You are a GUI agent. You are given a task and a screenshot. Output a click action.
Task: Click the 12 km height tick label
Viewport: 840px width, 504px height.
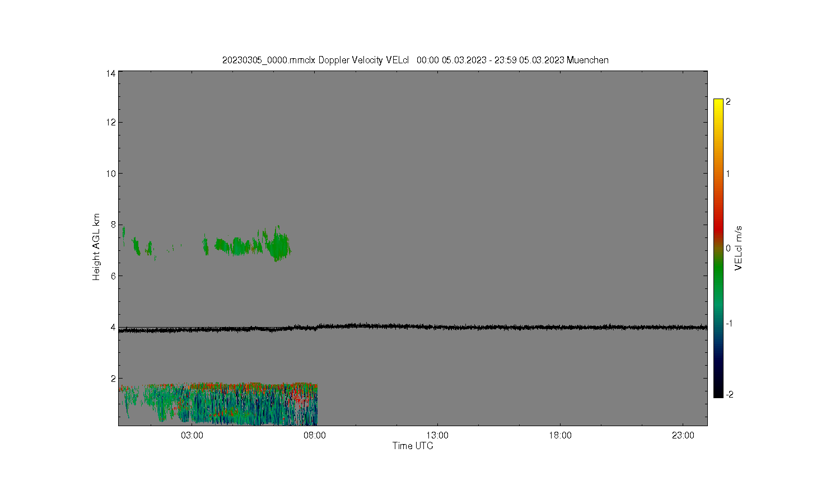click(x=111, y=122)
